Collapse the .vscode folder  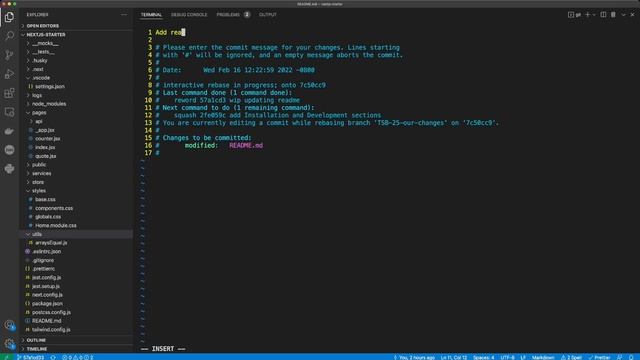[x=41, y=78]
